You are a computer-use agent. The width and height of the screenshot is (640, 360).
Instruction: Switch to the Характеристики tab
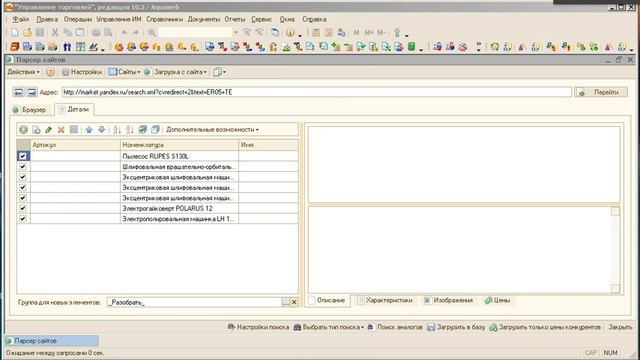coord(385,300)
